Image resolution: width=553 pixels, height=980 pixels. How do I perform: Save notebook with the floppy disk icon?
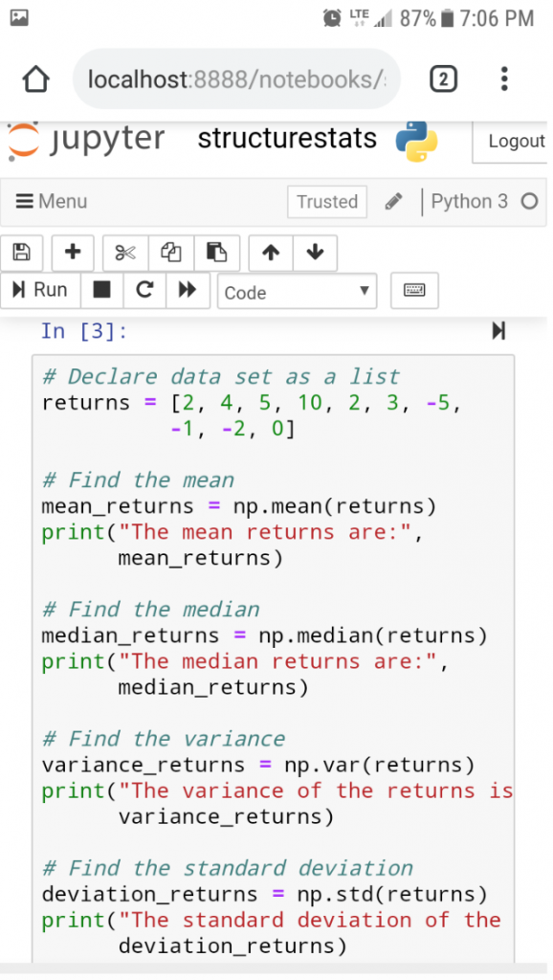pos(22,253)
